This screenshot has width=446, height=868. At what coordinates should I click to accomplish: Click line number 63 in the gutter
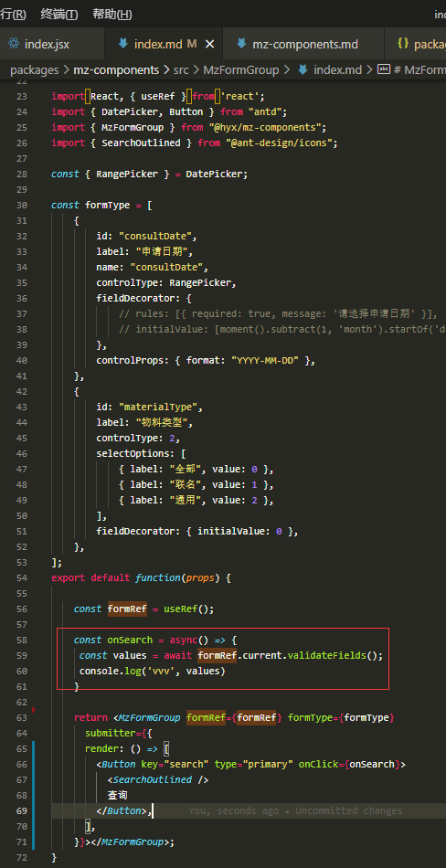point(21,718)
